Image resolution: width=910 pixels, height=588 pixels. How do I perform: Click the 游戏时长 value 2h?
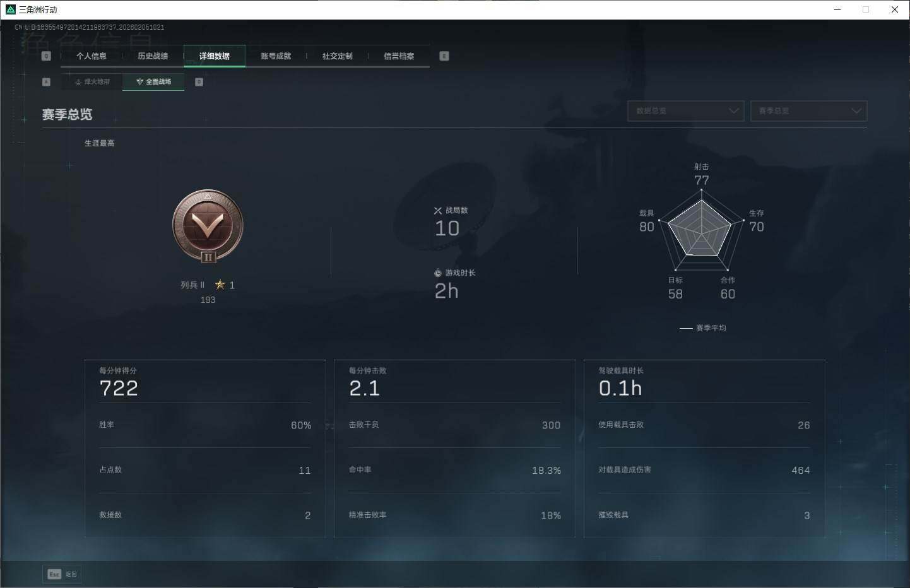tap(446, 291)
